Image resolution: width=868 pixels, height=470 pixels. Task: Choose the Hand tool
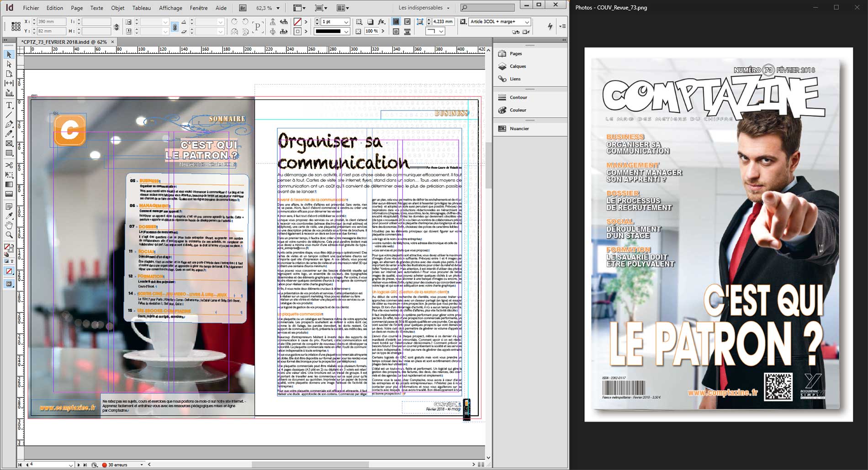coord(9,225)
